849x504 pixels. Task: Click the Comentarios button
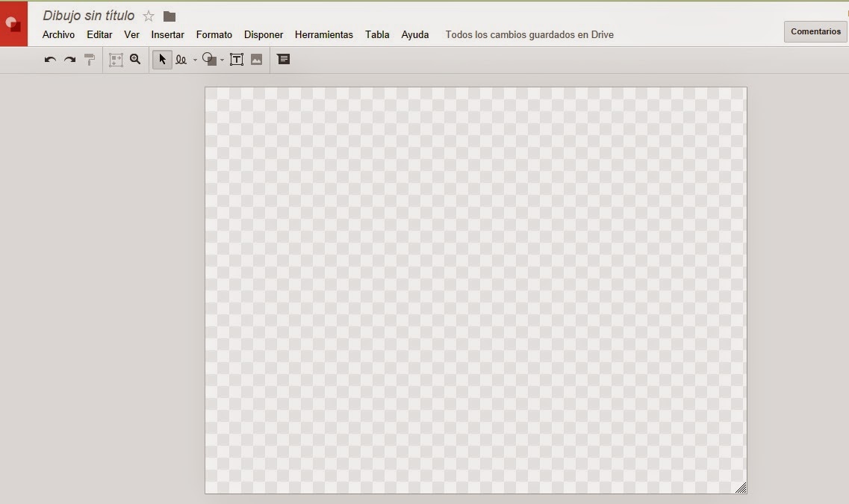(x=815, y=31)
